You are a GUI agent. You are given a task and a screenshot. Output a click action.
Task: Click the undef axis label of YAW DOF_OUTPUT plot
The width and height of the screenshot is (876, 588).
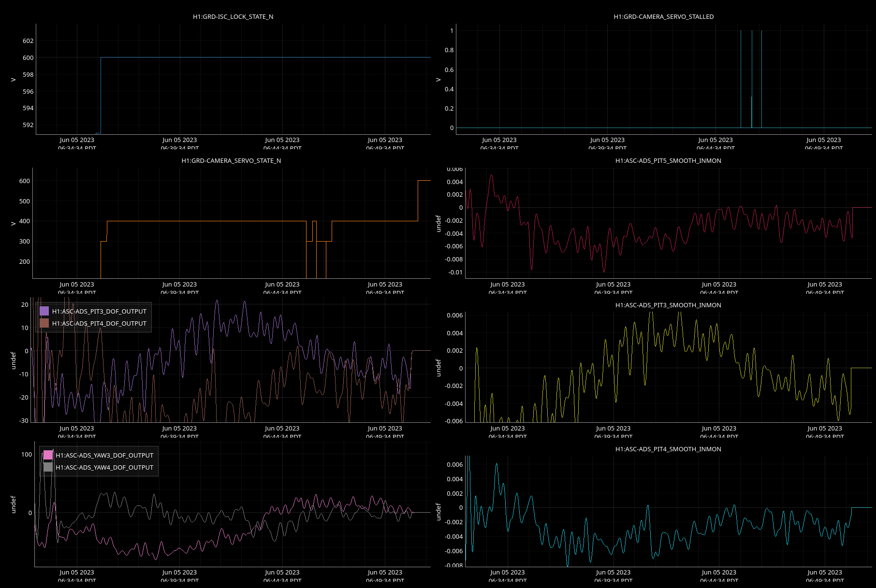click(14, 504)
